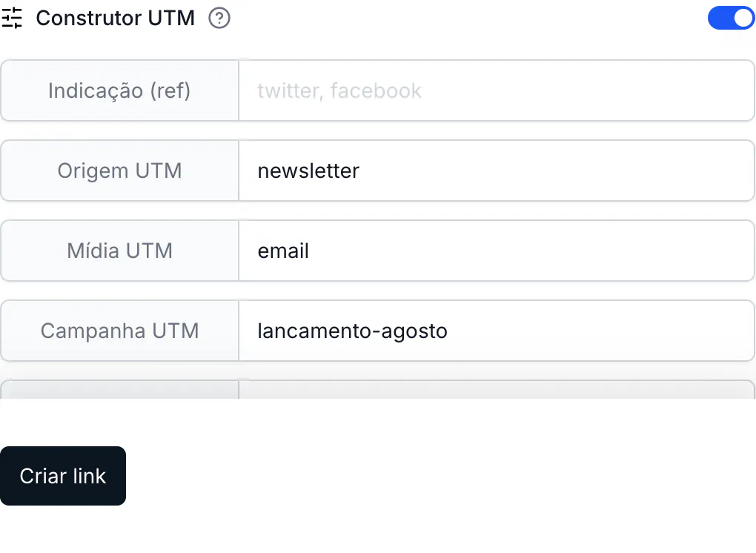This screenshot has height=553, width=756.
Task: Click the Origem UTM label cell
Action: (119, 170)
